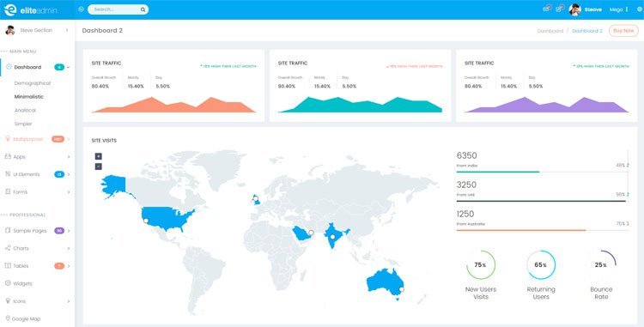Open the settings gear in top bar
The width and height of the screenshot is (644, 327).
pyautogui.click(x=640, y=9)
